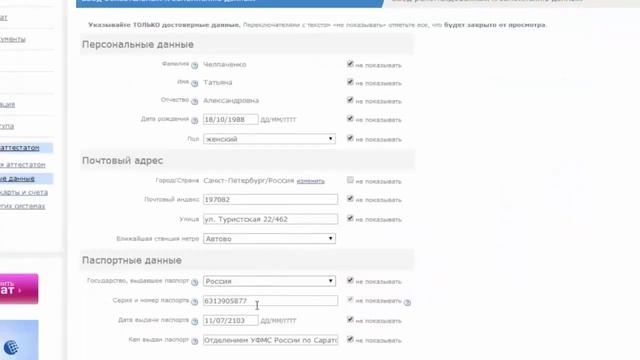Click the Дата рождения input field
Screen dimensions: 640x360
[x=231, y=119]
